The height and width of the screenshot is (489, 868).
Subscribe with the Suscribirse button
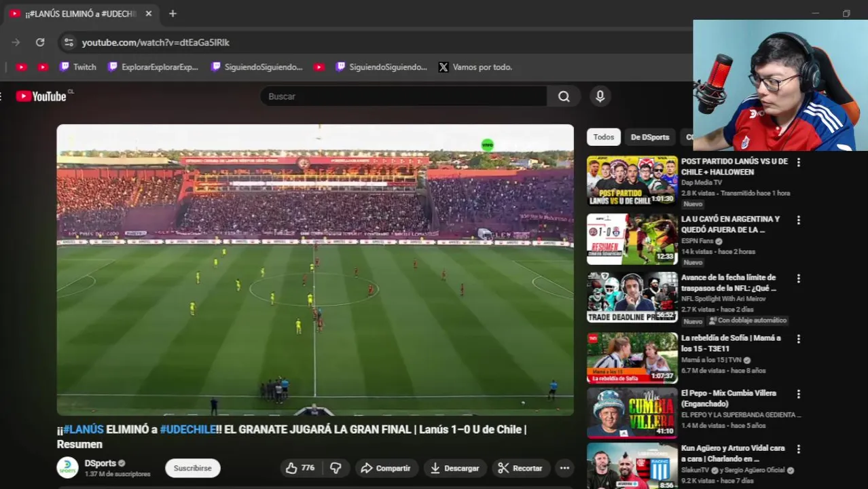point(192,468)
